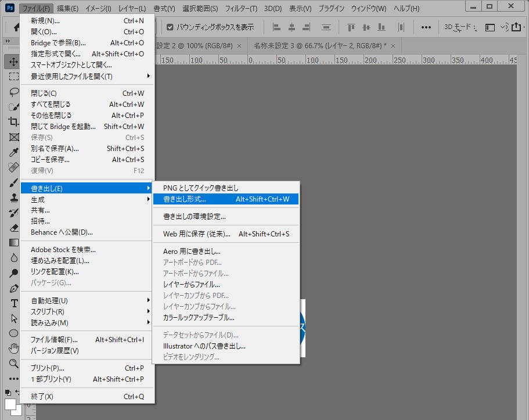Image resolution: width=529 pixels, height=420 pixels.
Task: Select the Quick Selection tool
Action: click(x=13, y=107)
